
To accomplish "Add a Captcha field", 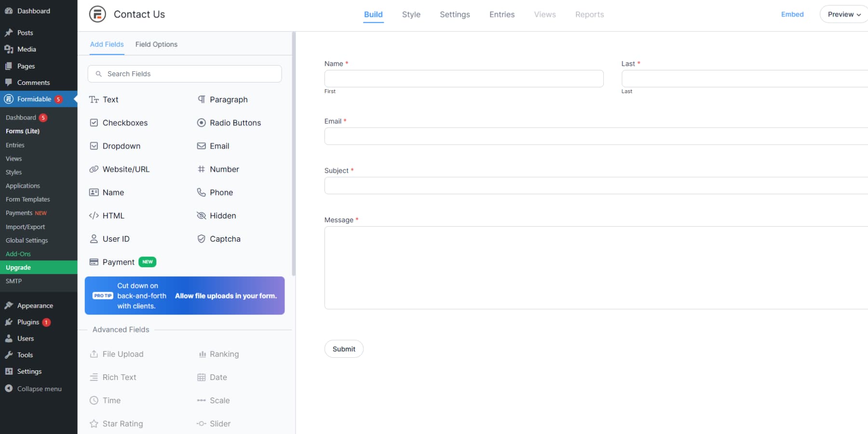I will (225, 238).
